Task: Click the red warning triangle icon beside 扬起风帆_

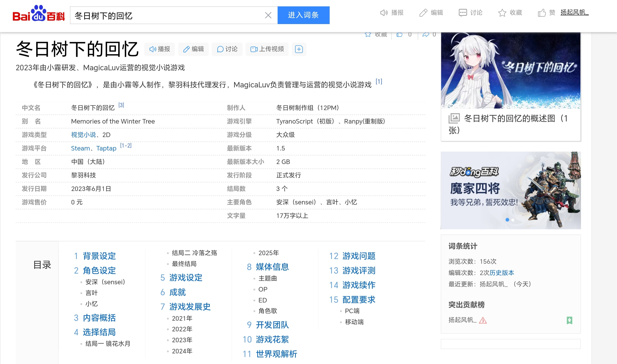Action: 483,320
